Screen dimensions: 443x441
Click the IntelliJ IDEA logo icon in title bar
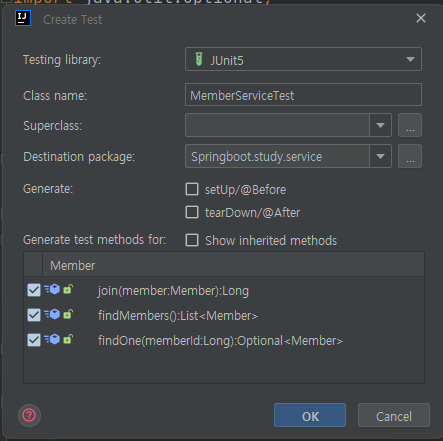tap(23, 18)
